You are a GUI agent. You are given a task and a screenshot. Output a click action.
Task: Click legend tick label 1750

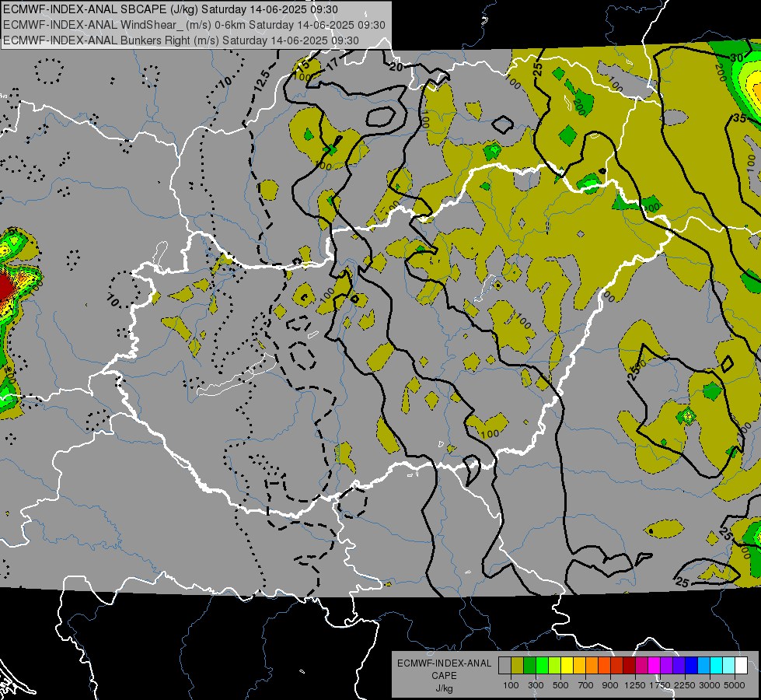point(660,685)
